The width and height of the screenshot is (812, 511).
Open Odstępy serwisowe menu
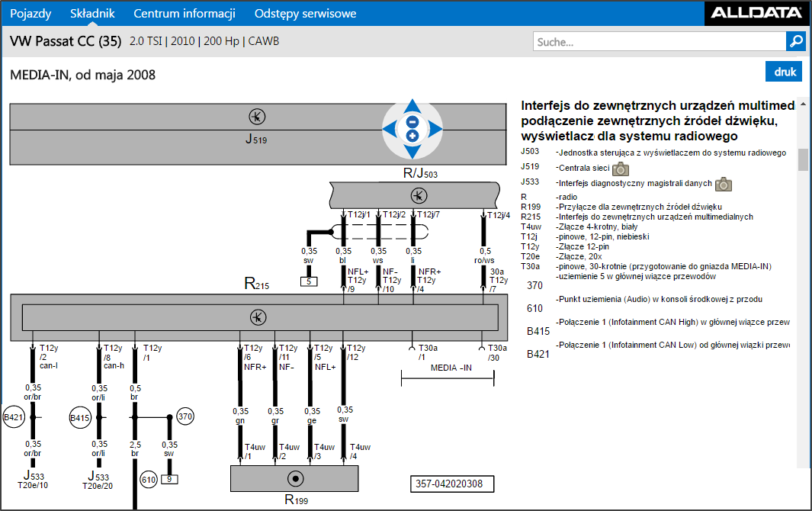pyautogui.click(x=306, y=14)
